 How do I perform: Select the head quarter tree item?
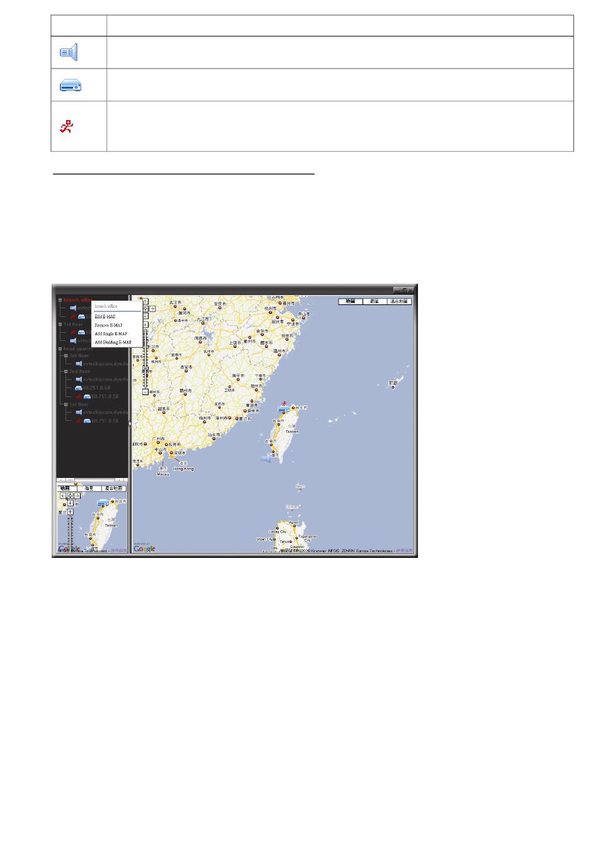78,349
